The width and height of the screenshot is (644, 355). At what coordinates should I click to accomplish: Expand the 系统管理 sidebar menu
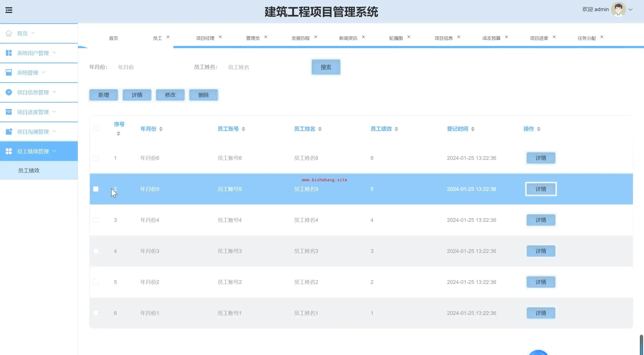tap(28, 73)
